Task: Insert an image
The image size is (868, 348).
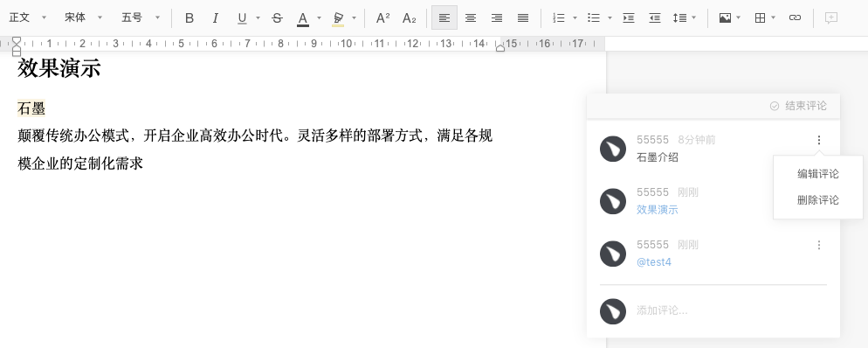Action: 725,17
